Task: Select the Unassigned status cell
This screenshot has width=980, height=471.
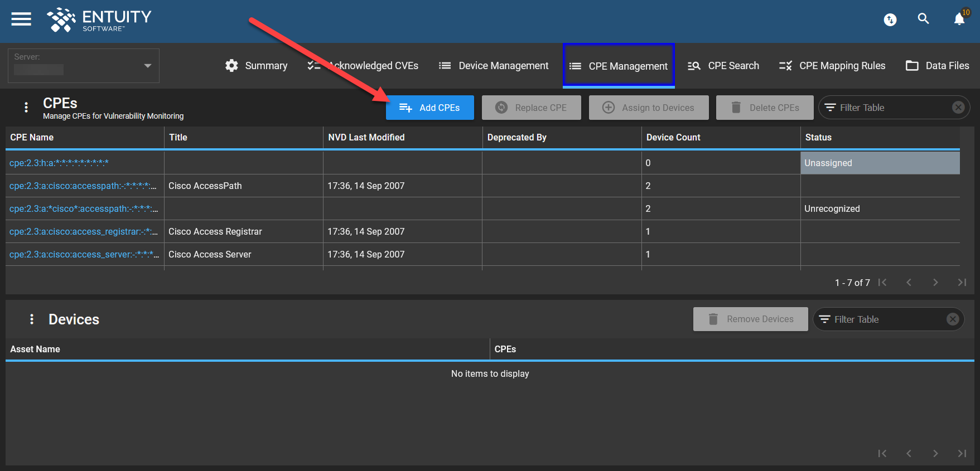Action: (x=880, y=163)
